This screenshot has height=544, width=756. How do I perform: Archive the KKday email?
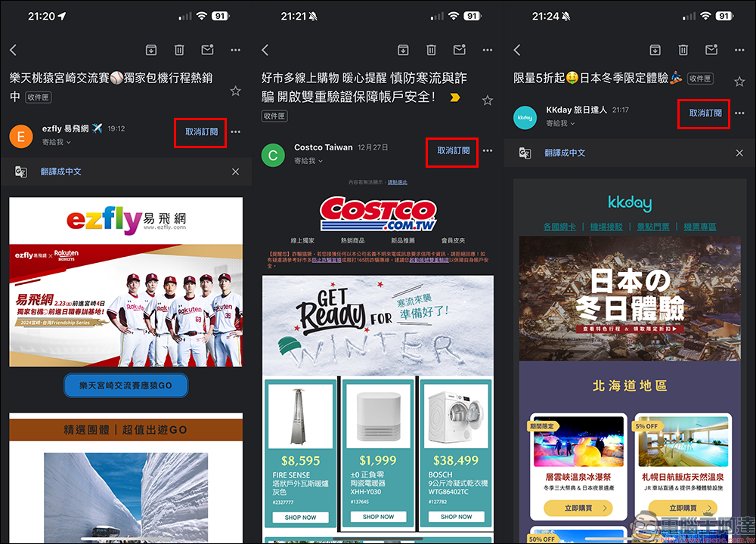(x=655, y=50)
